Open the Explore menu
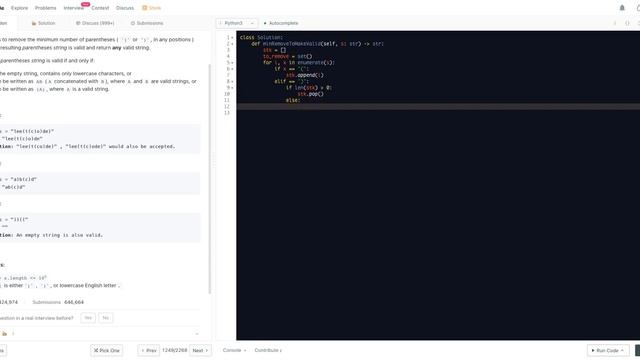 pos(20,8)
